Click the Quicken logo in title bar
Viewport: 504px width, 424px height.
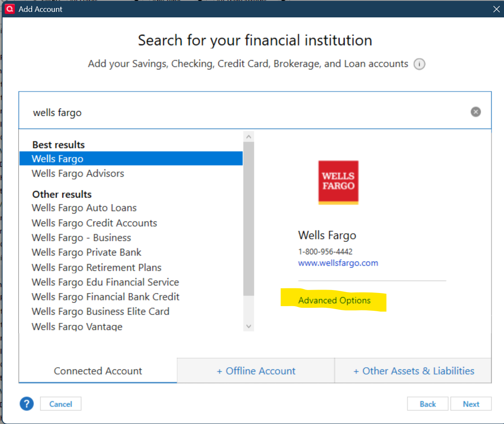click(10, 8)
